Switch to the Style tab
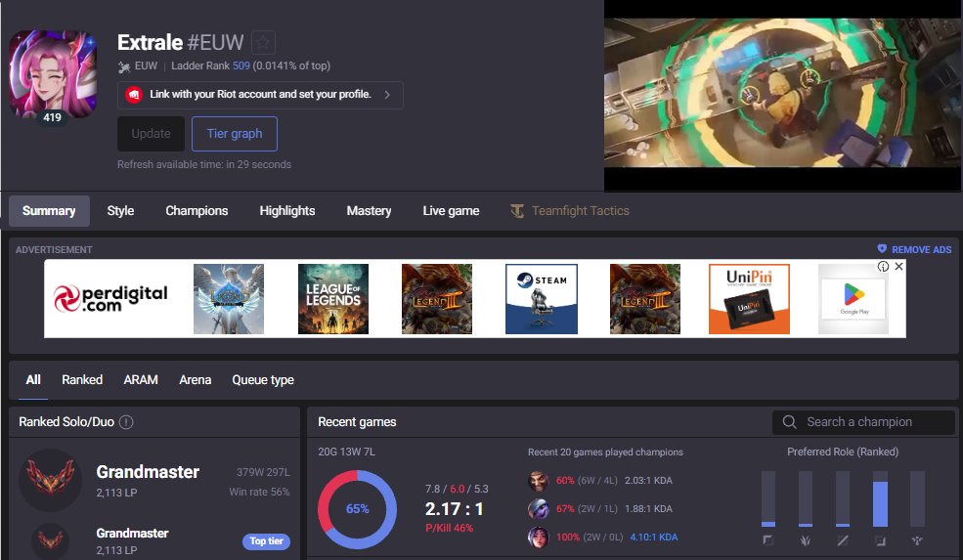The image size is (963, 560). 120,211
